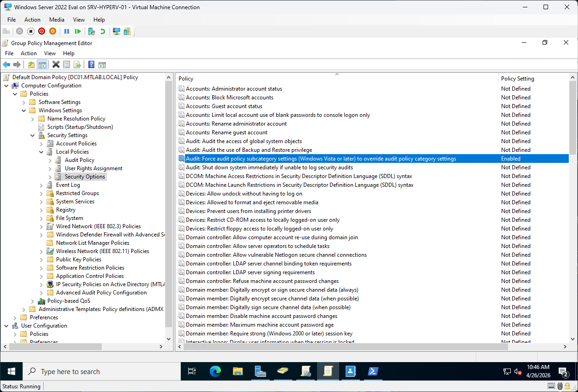Screen dimensions: 578x392
Task: Open File Explorer from the taskbar
Action: (238, 371)
